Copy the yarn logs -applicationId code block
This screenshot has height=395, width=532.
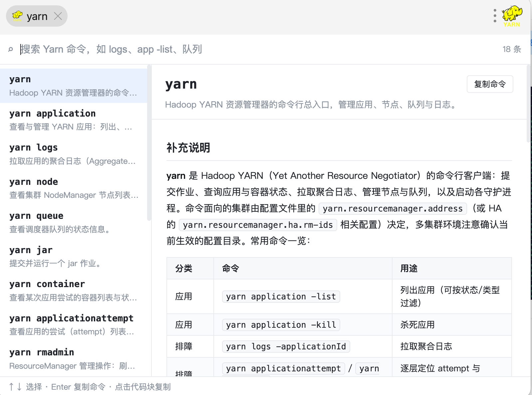click(x=286, y=346)
